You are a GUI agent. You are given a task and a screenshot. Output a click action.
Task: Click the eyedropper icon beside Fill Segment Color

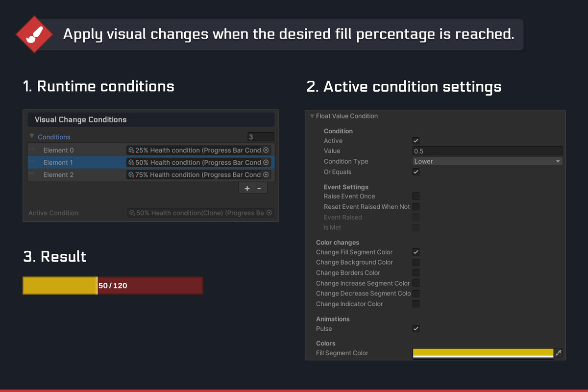558,353
